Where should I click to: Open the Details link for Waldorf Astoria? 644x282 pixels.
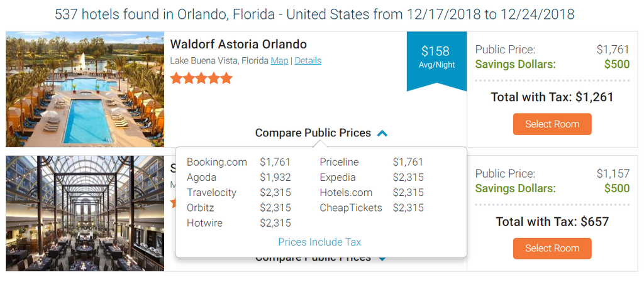(308, 61)
